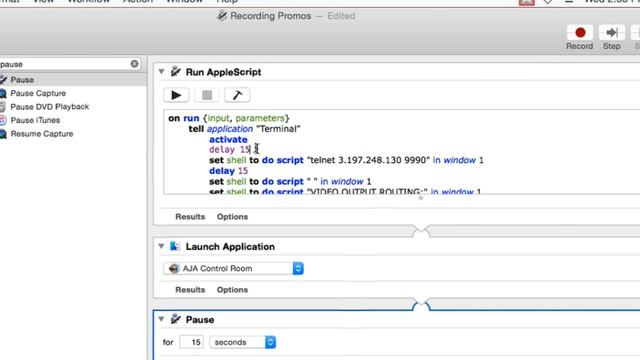Clear the pause search field
Viewport: 640px width, 360px height.
[x=134, y=64]
